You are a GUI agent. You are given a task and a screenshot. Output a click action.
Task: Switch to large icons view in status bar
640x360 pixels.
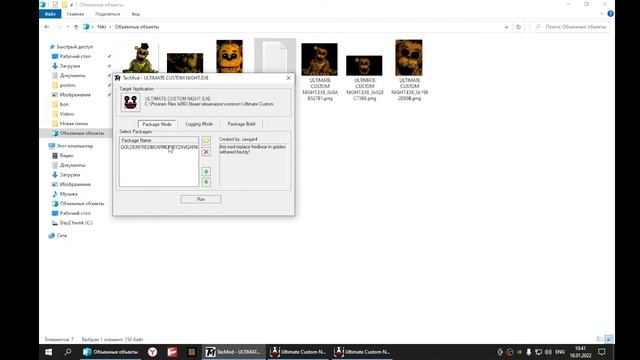(x=608, y=339)
